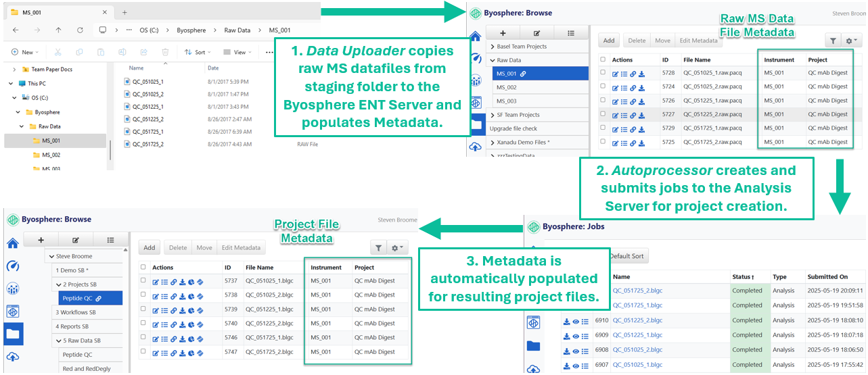Click eye view icon for job 6910
Image resolution: width=868 pixels, height=375 pixels.
(x=576, y=320)
